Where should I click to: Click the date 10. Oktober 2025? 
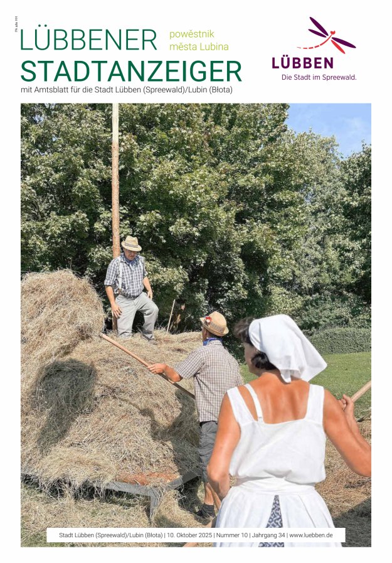(x=189, y=535)
